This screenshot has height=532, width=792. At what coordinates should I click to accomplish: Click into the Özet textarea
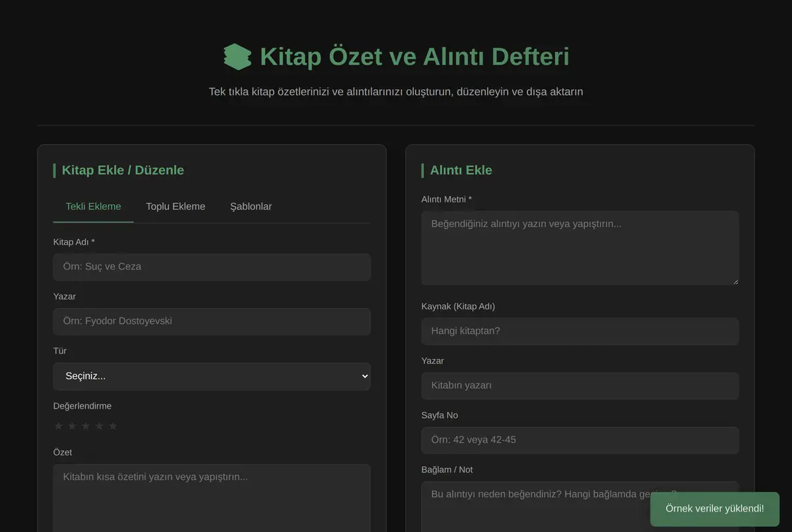(212, 498)
